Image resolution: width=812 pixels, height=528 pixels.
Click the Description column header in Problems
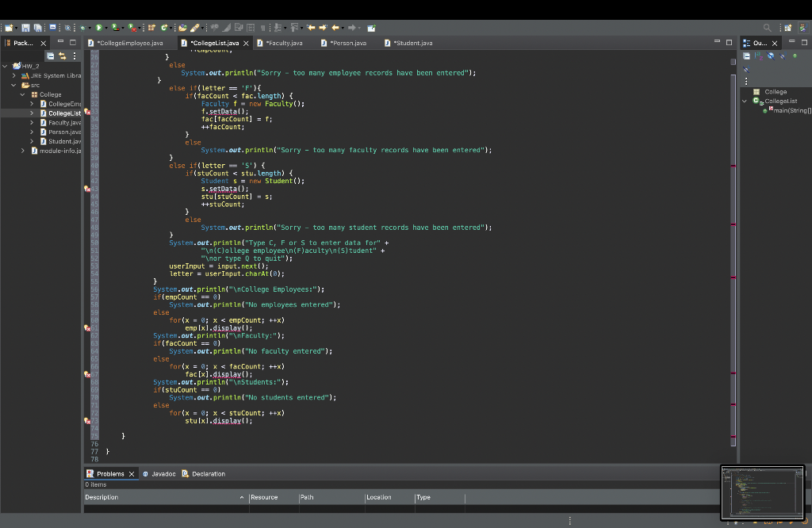[101, 497]
